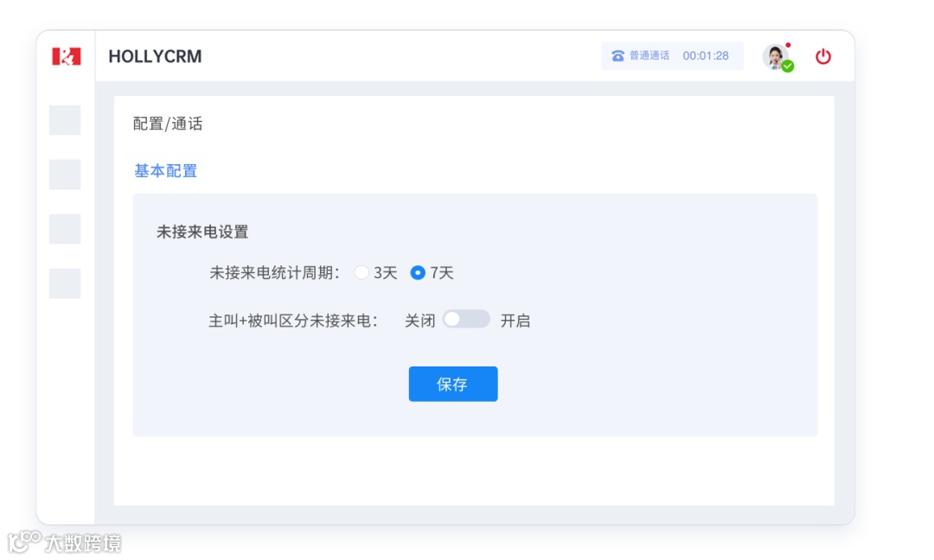
Task: Click the 7天 option text
Action: pos(442,273)
